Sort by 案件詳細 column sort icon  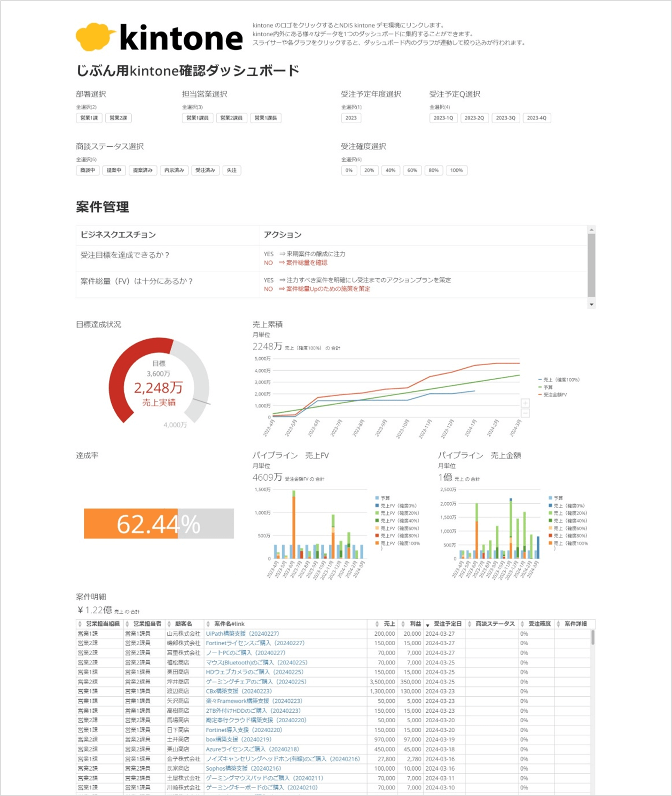(558, 624)
